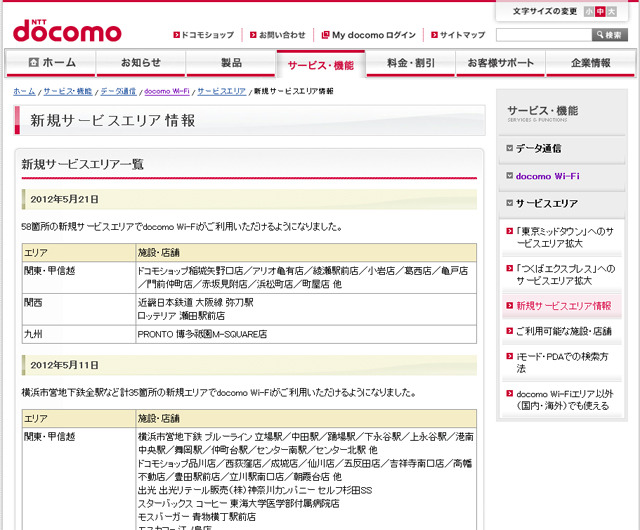Open 「つくばエクスプレス」へのサービスエリア拡大 link
The width and height of the screenshot is (640, 530).
(565, 275)
